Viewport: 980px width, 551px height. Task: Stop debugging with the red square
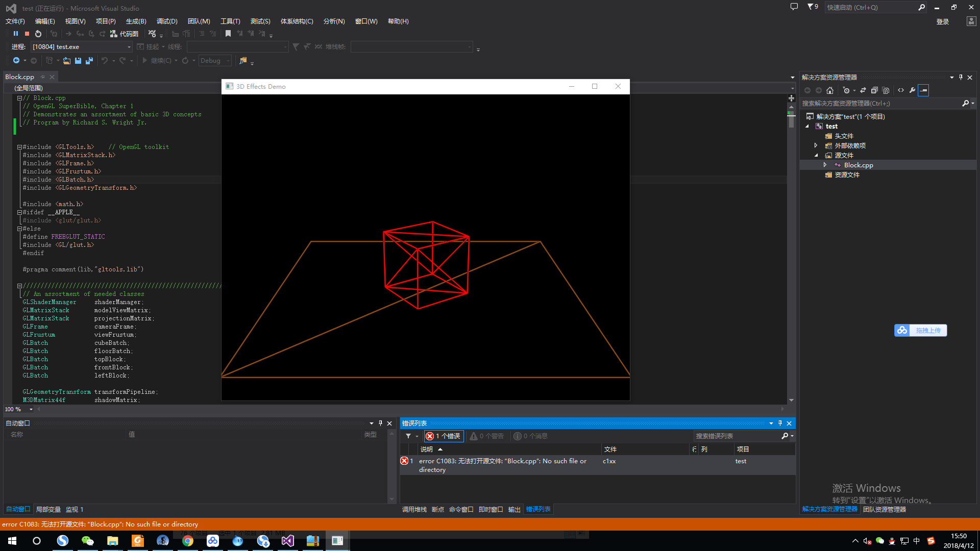pyautogui.click(x=27, y=34)
